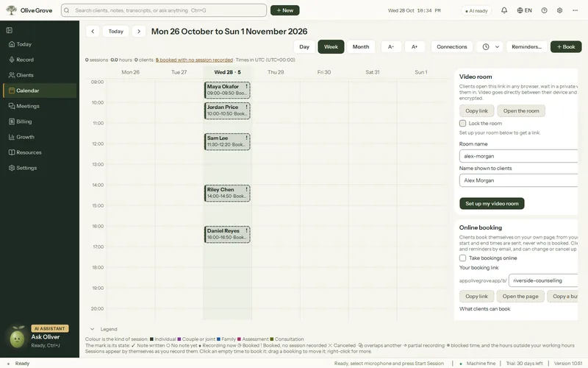
Task: Open Resources in the sidebar
Action: click(40, 152)
